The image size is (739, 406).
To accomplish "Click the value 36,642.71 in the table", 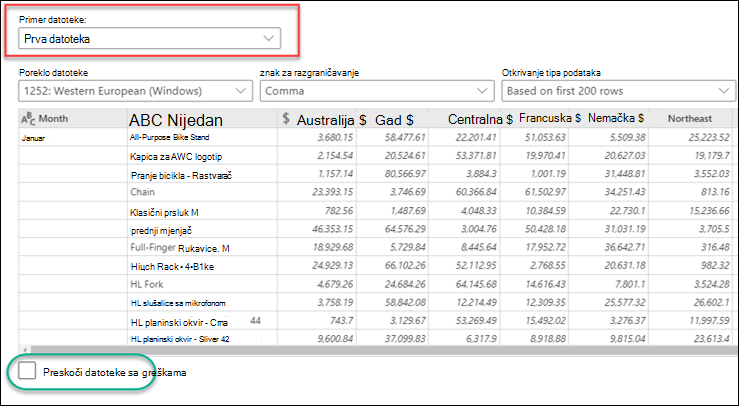I will coord(624,247).
